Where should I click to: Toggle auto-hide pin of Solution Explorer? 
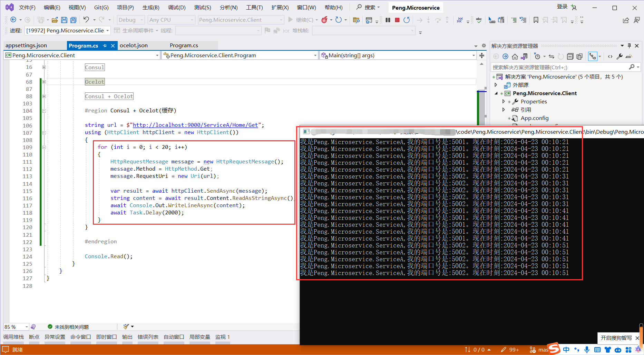629,46
